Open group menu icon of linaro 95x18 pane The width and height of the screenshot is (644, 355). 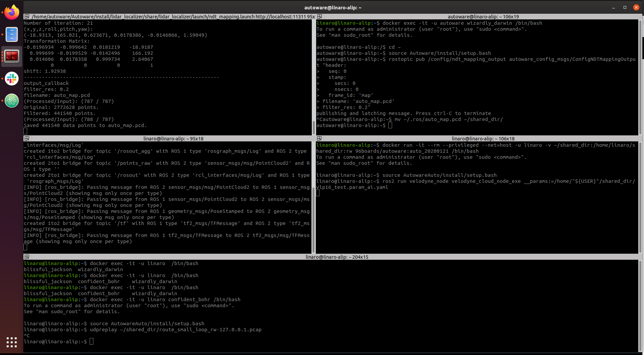tap(27, 139)
